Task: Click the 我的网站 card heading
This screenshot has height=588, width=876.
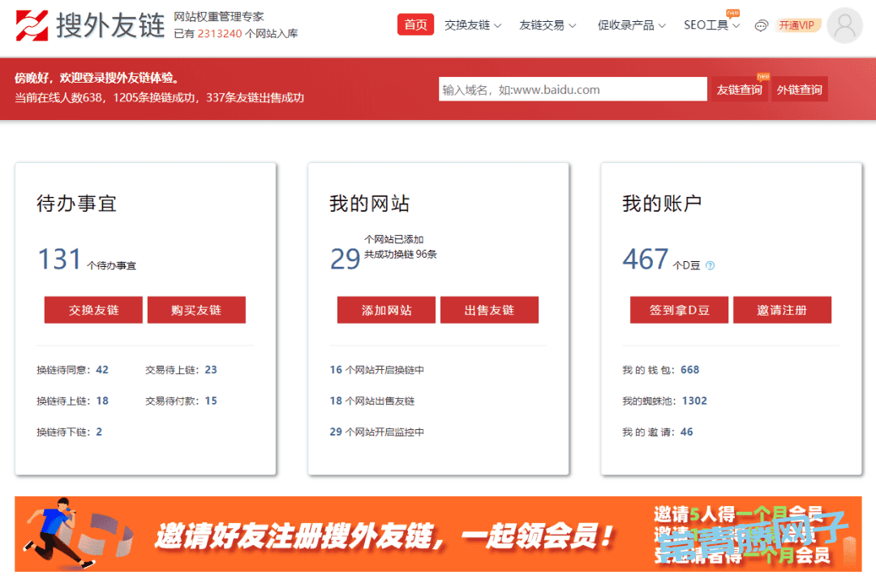Action: pyautogui.click(x=369, y=204)
